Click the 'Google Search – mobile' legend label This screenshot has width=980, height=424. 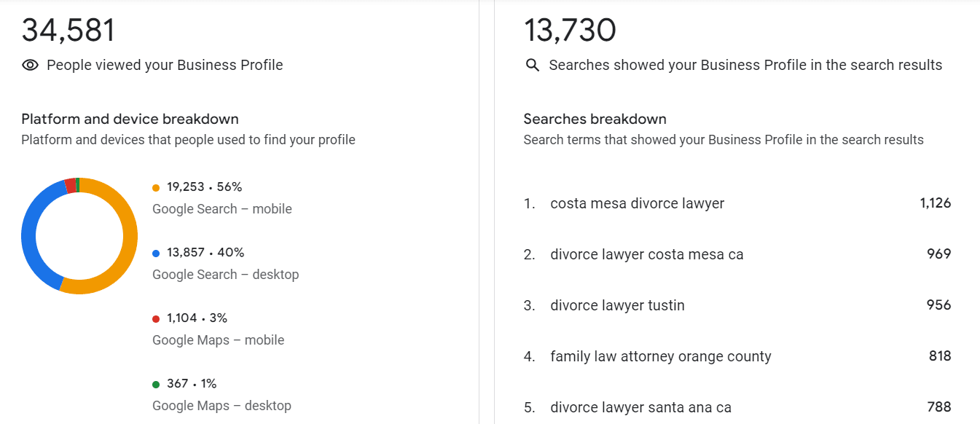click(222, 209)
